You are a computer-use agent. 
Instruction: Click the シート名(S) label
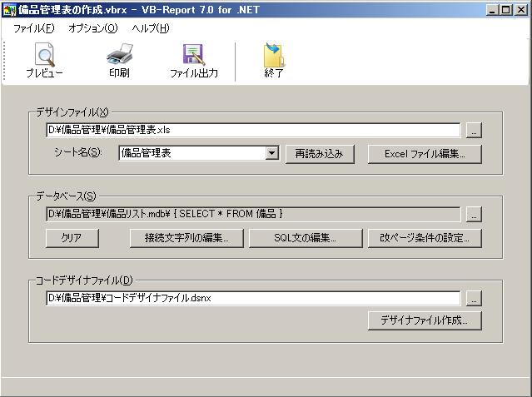coord(77,152)
